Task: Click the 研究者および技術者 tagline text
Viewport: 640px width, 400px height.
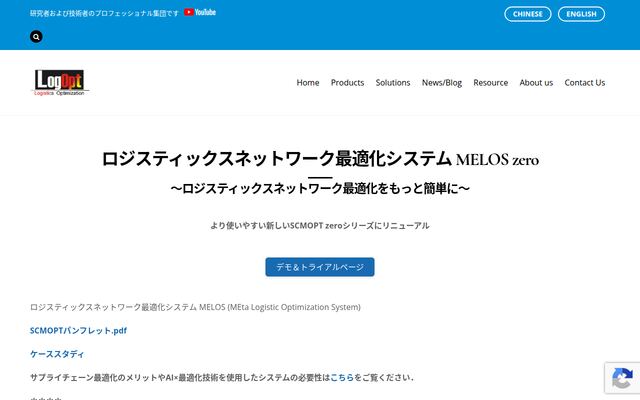Action: click(x=104, y=13)
